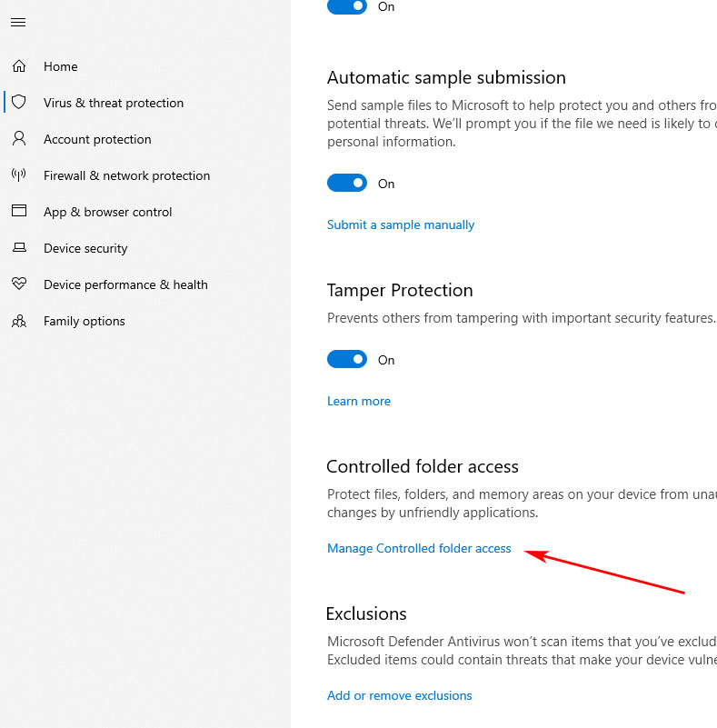Click the Home house icon
Image resolution: width=717 pixels, height=728 pixels.
click(x=19, y=66)
